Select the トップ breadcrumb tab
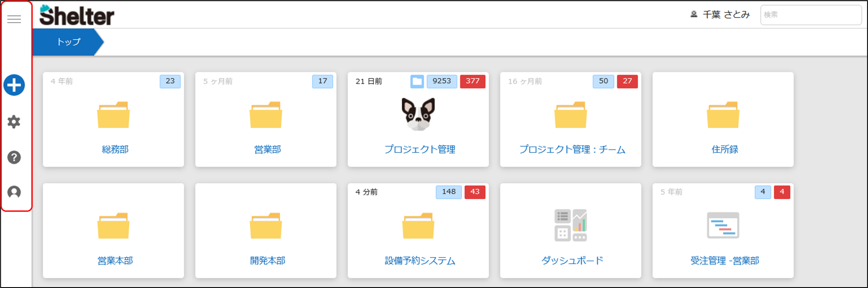868x288 pixels. (68, 42)
